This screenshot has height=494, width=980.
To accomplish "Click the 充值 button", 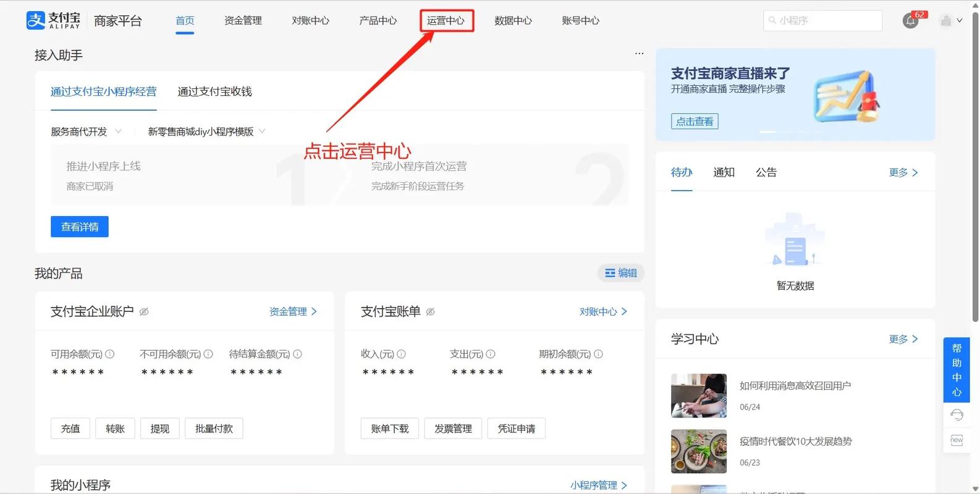I will (70, 429).
